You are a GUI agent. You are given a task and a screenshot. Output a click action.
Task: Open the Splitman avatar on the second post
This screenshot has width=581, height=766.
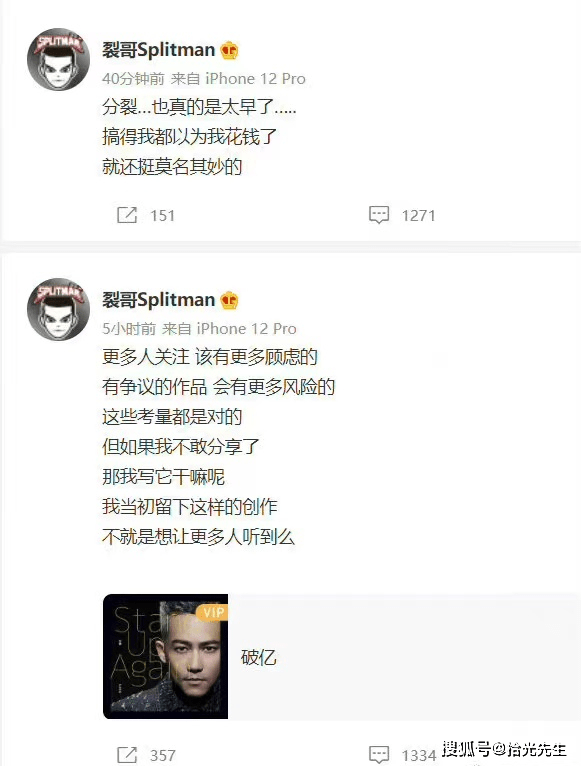[58, 309]
